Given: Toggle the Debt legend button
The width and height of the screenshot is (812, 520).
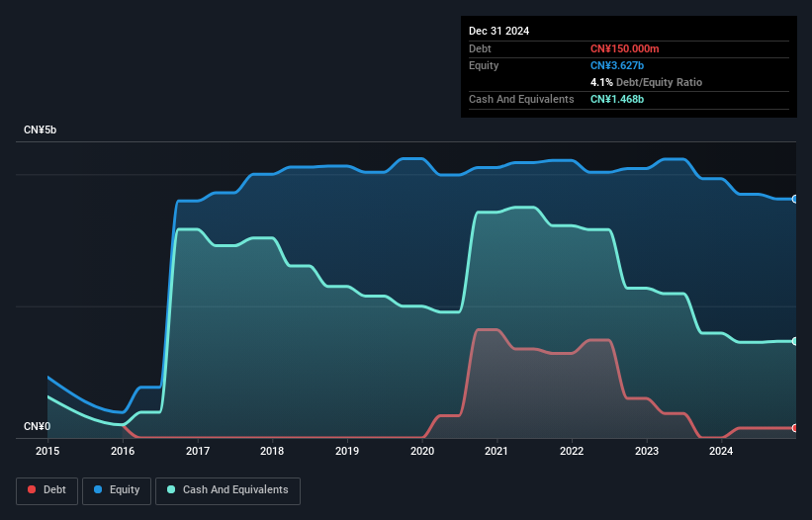Looking at the screenshot, I should pos(46,490).
